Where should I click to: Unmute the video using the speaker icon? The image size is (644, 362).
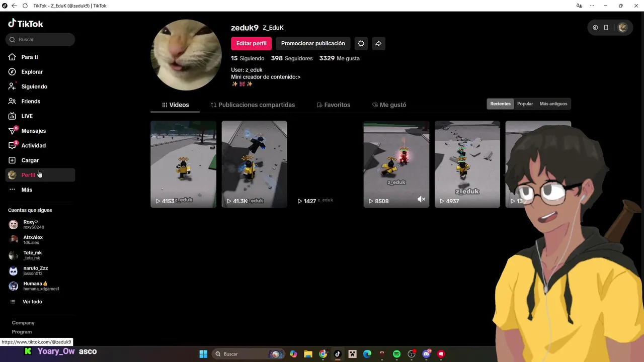[421, 200]
